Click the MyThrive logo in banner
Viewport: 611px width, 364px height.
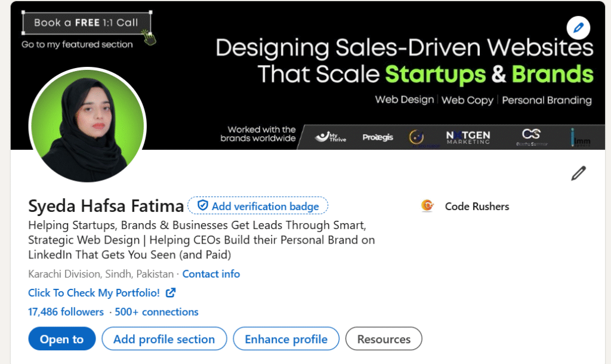[331, 137]
